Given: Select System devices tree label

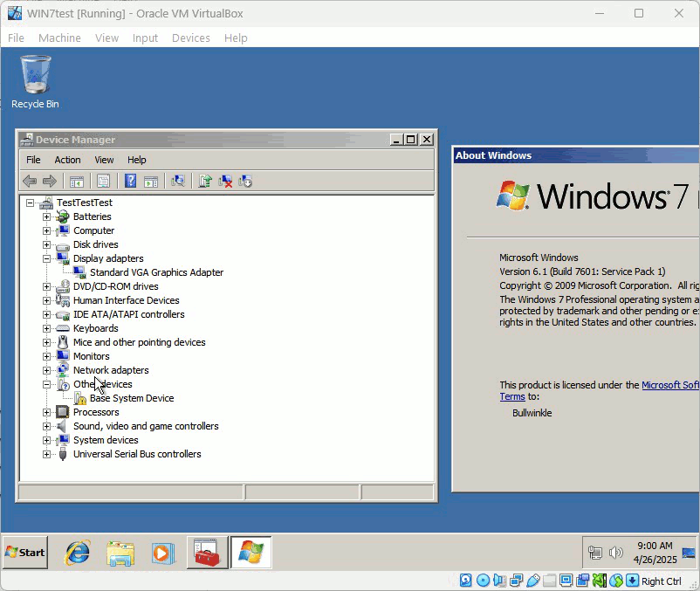Looking at the screenshot, I should 106,440.
